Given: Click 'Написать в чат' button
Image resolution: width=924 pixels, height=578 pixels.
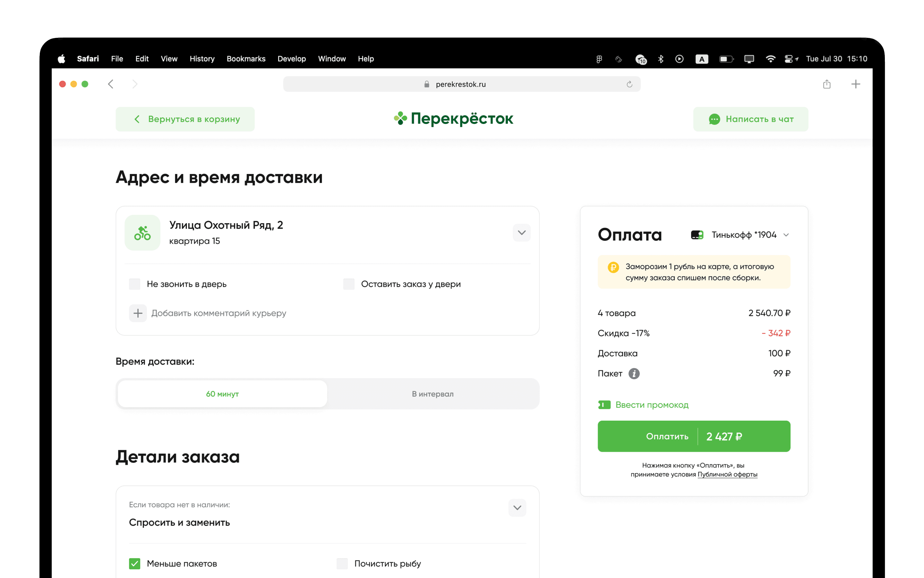Looking at the screenshot, I should 751,119.
